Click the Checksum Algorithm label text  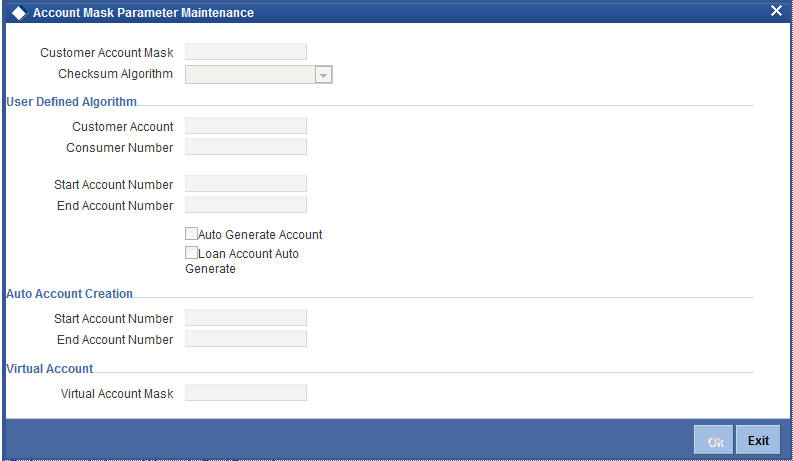tap(115, 74)
